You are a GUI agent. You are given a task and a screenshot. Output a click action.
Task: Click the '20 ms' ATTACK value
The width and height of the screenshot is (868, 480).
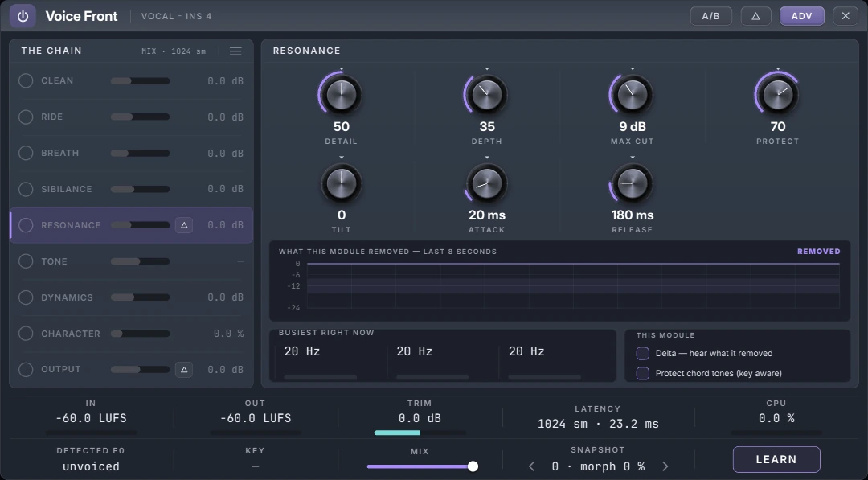point(486,215)
